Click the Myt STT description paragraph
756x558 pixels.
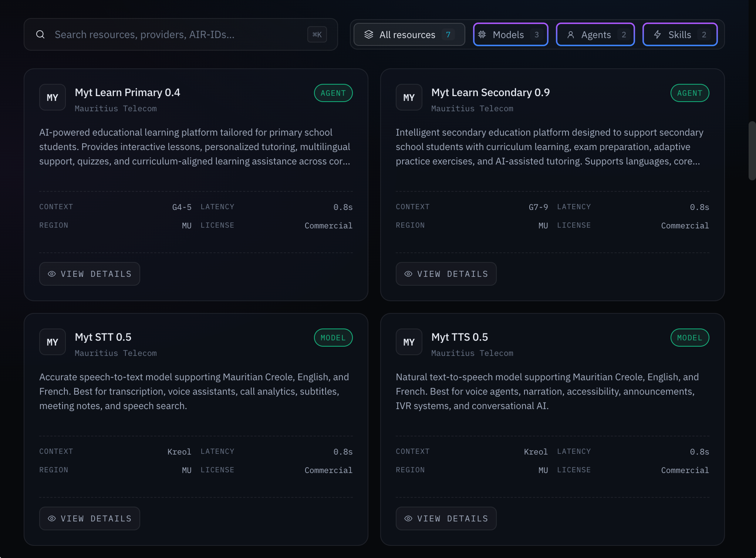pos(194,391)
